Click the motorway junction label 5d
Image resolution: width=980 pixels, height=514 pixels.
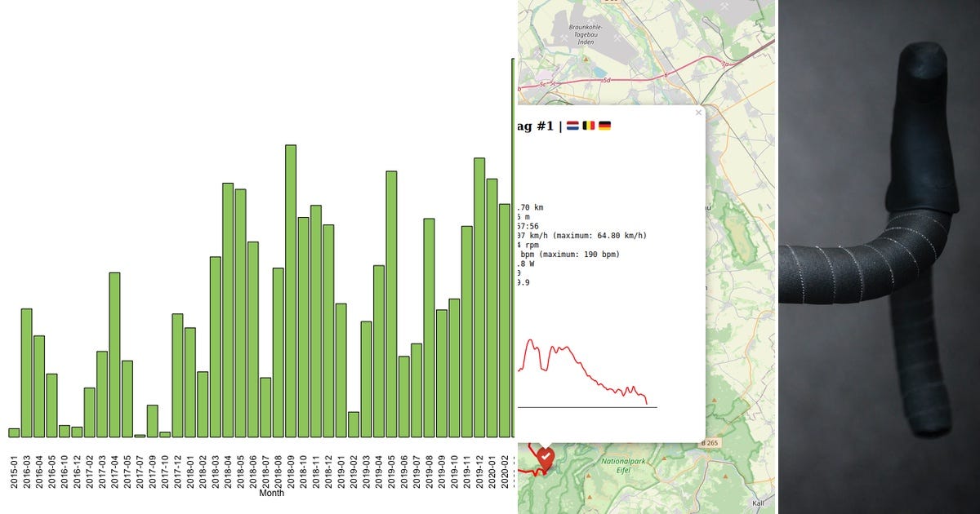[x=604, y=79]
